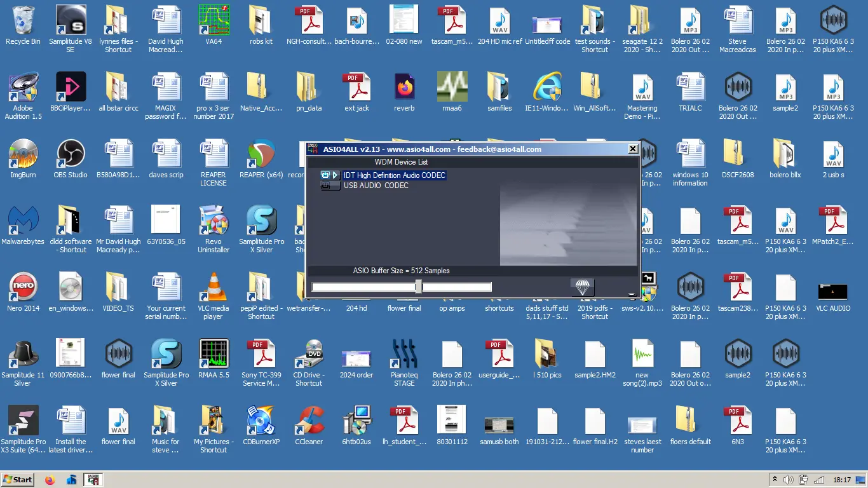Viewport: 868px width, 488px height.
Task: Select USB AUDIO CODEC in device list
Action: pos(376,186)
